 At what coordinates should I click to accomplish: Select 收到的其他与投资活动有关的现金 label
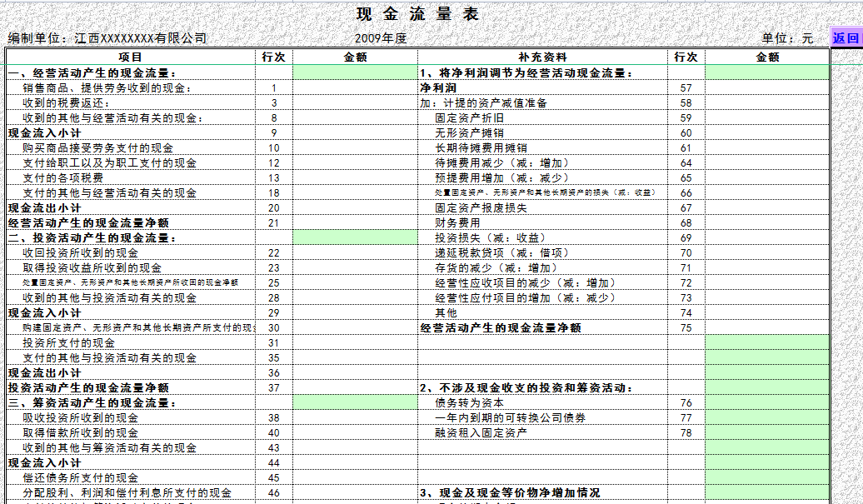tap(109, 297)
